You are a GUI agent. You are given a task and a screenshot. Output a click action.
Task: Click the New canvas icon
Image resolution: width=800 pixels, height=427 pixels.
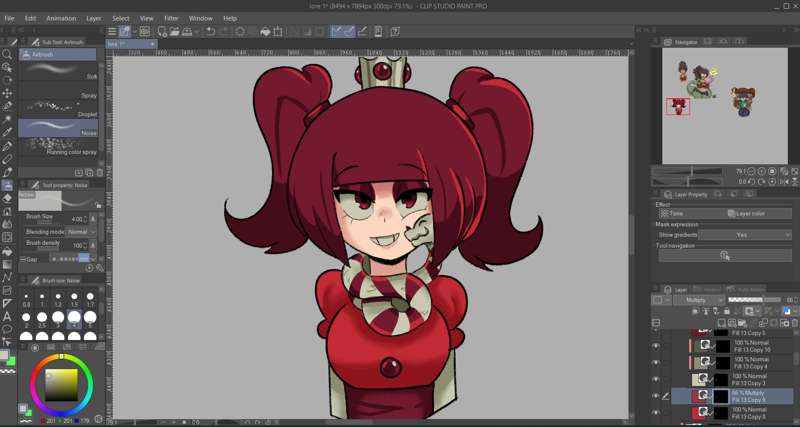tap(162, 32)
